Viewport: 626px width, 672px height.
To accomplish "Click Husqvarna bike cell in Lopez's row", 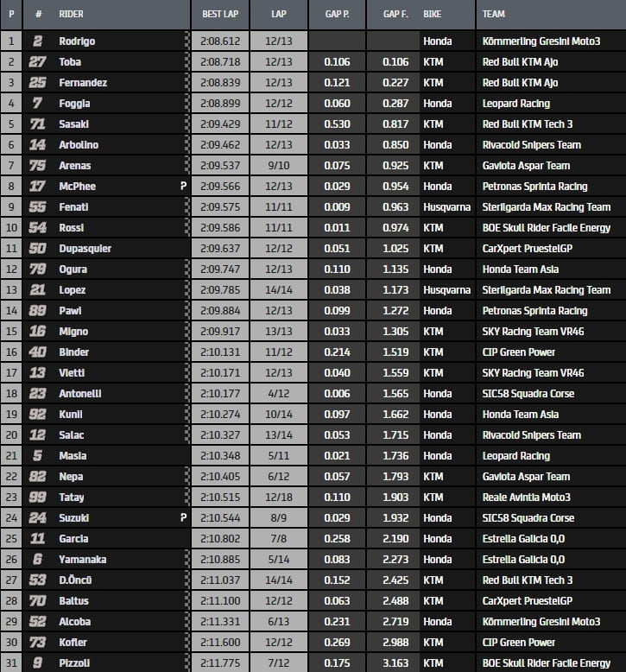I will point(446,289).
